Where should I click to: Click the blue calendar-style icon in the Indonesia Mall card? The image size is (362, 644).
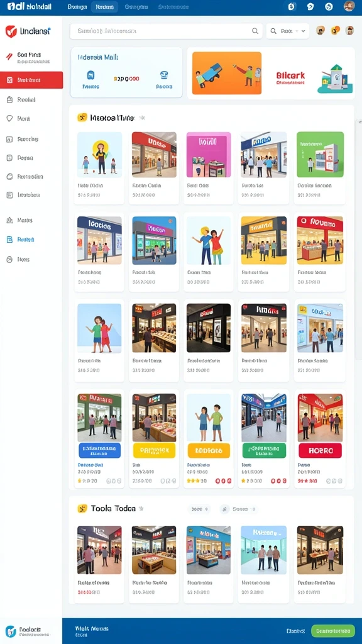tap(90, 75)
